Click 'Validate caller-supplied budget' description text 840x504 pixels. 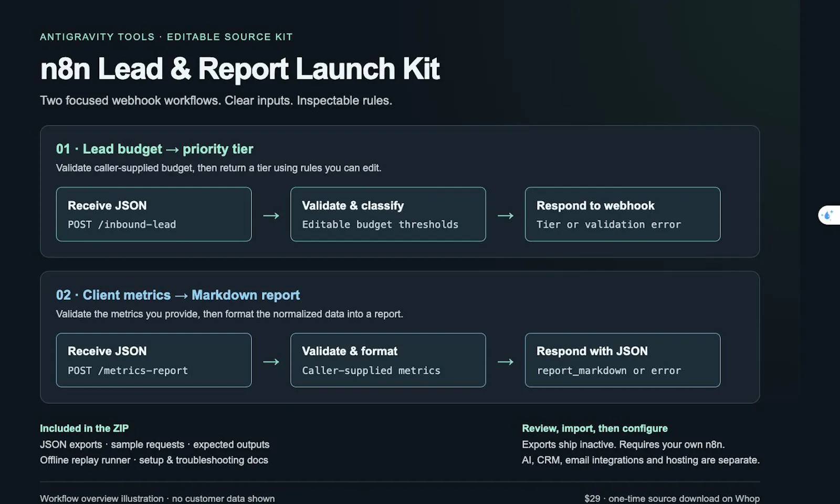(218, 168)
